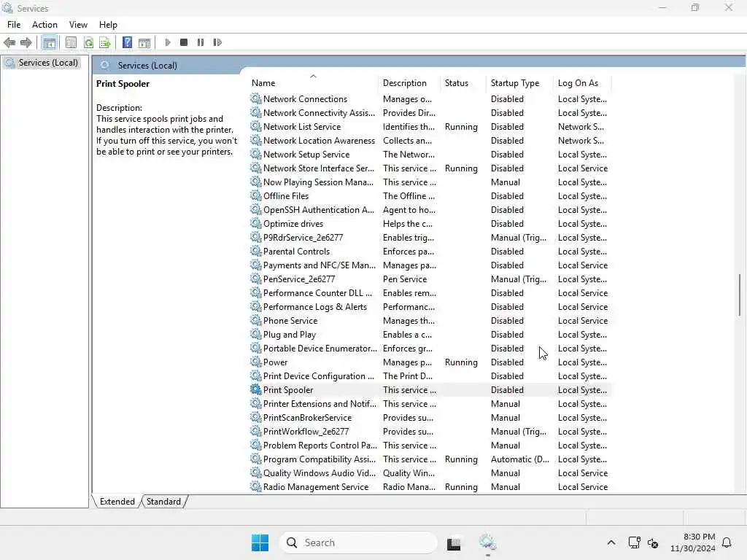
Task: Click the gear icon beside Phone Service
Action: click(256, 321)
